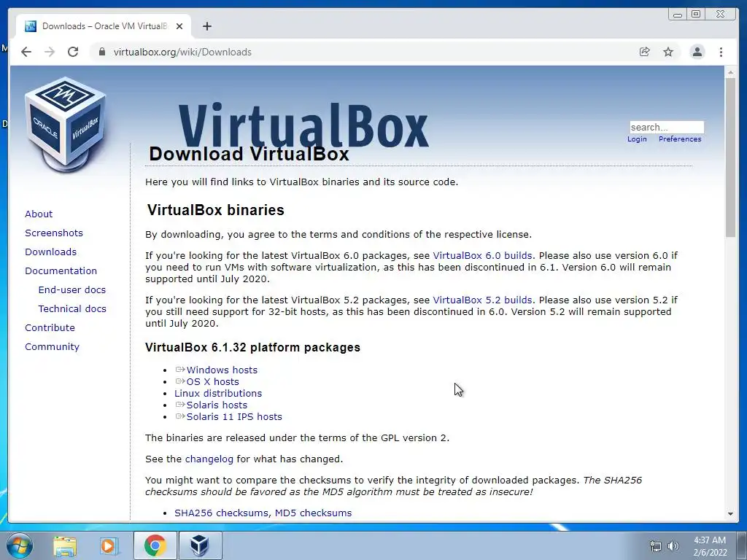The image size is (747, 560).
Task: Switch to Chrome in the taskbar
Action: (x=155, y=545)
